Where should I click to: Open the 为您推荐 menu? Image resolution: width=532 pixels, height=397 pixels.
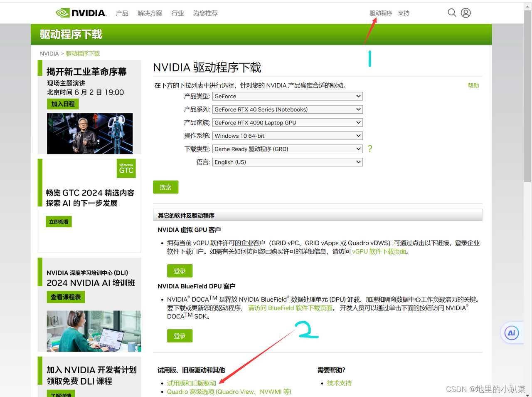[x=205, y=13]
